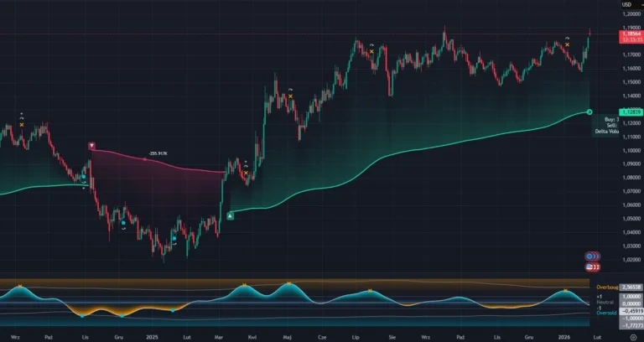Open chart settings gear icon at axis corner
Screen dimensions: 644x342
point(633,338)
